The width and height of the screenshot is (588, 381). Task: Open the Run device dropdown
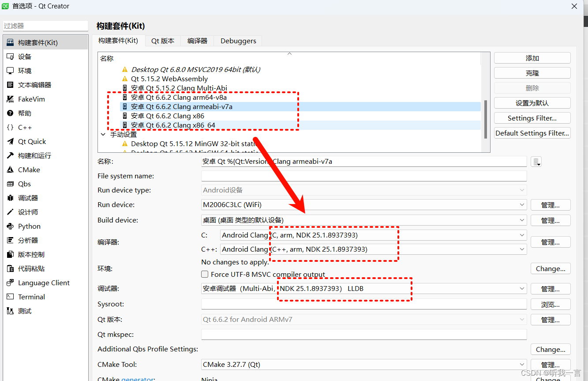point(364,204)
